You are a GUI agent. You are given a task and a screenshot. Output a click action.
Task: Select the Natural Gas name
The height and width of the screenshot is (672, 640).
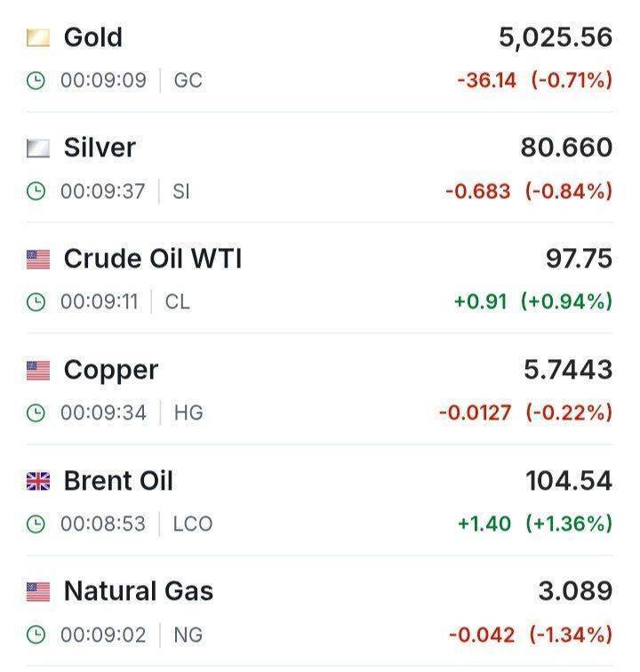click(139, 591)
